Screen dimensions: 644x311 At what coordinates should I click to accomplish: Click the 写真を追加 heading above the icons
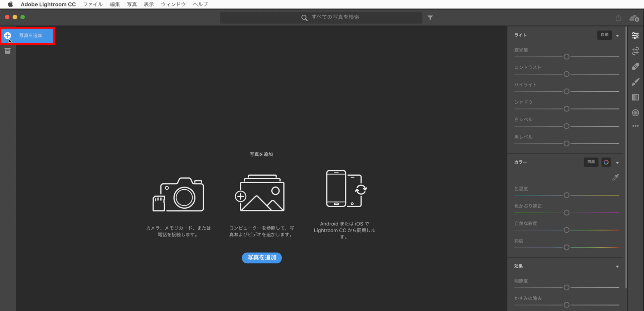(x=261, y=154)
